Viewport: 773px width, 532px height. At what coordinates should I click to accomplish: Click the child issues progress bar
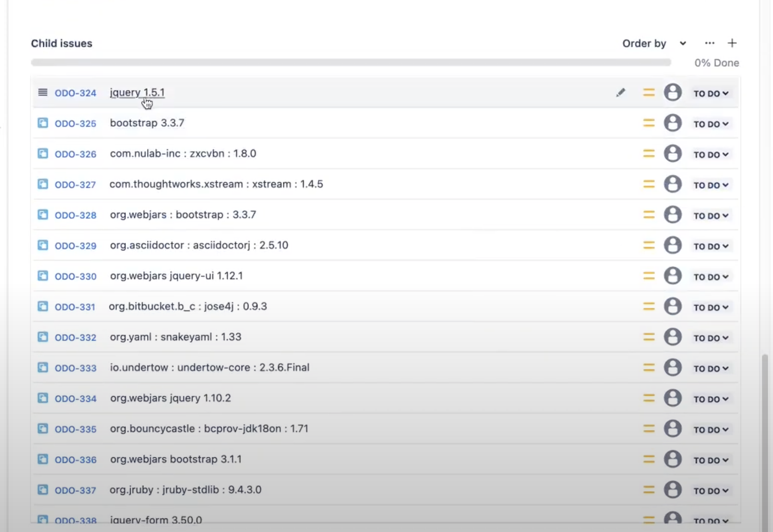point(351,62)
